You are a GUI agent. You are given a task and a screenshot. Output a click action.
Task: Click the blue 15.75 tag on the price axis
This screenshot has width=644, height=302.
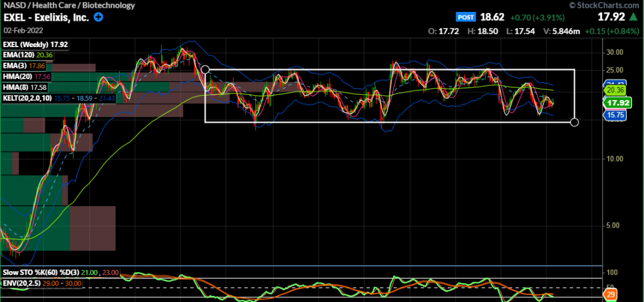[614, 116]
